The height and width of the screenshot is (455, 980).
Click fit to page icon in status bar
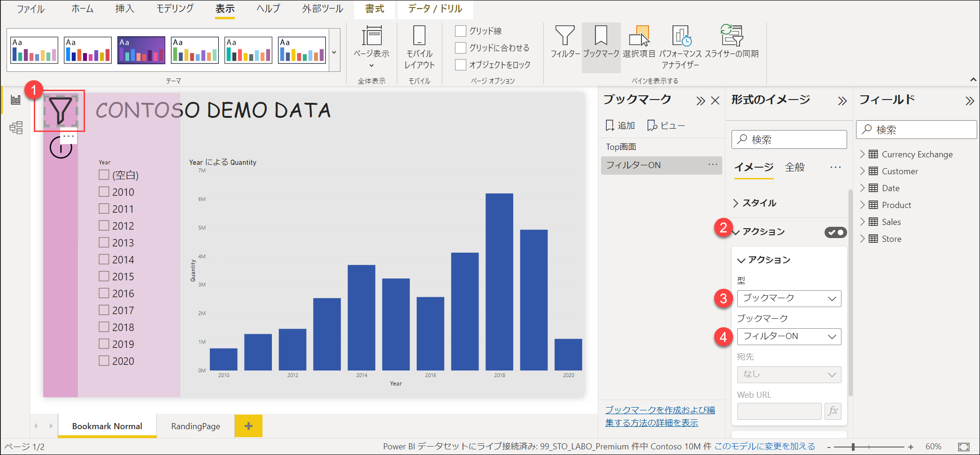click(964, 447)
